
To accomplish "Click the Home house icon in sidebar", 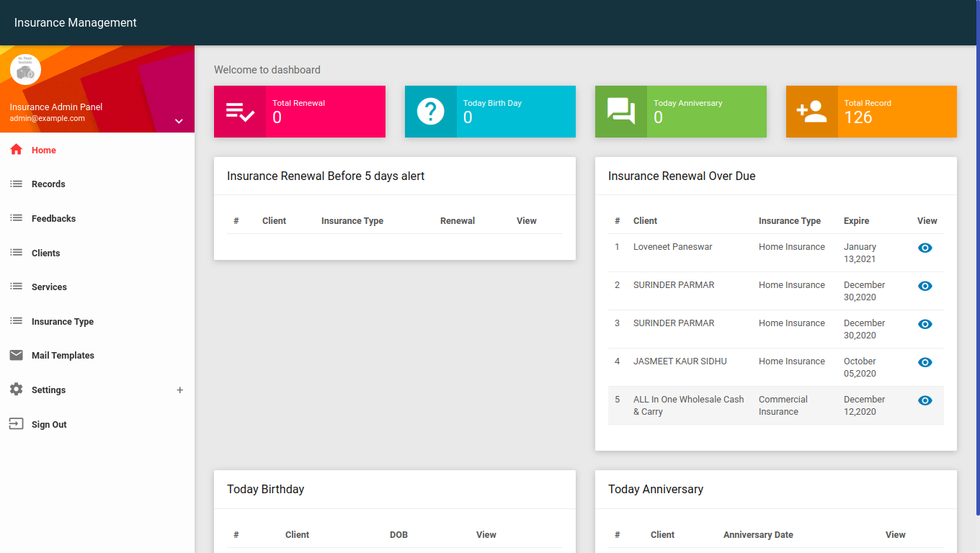I will [x=16, y=150].
